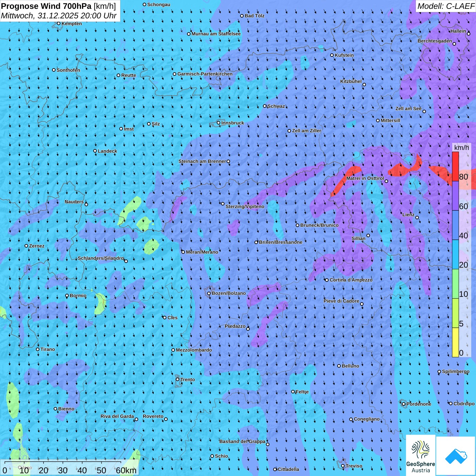Click the 'Schlanders/Silandro' label
The image size is (476, 476).
[x=101, y=258]
